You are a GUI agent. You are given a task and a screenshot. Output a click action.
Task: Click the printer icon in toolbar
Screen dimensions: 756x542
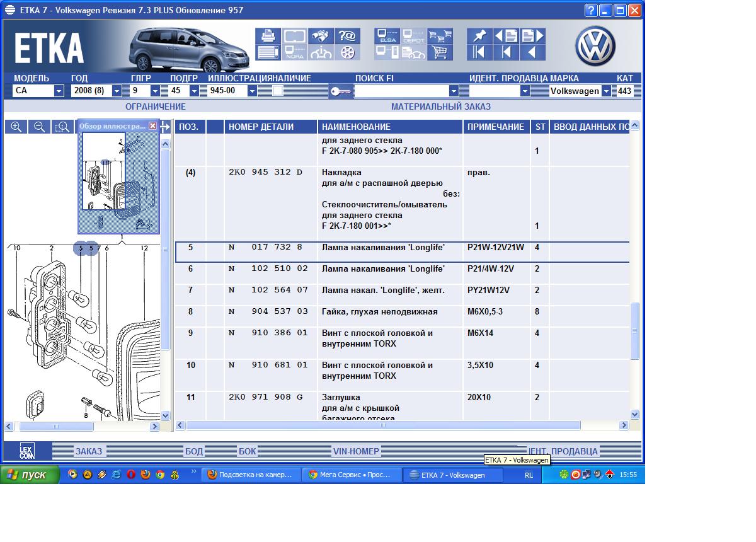coord(268,36)
